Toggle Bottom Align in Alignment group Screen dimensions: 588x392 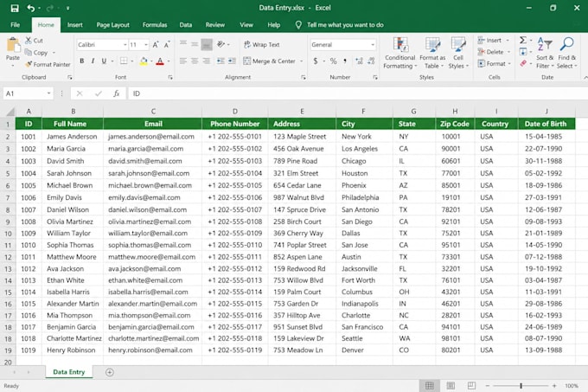(207, 44)
